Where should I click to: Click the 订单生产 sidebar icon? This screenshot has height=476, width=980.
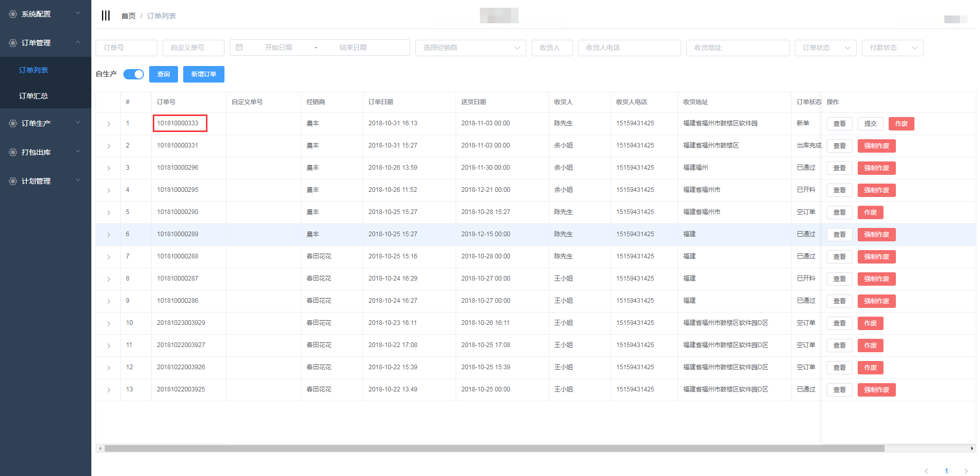click(13, 123)
